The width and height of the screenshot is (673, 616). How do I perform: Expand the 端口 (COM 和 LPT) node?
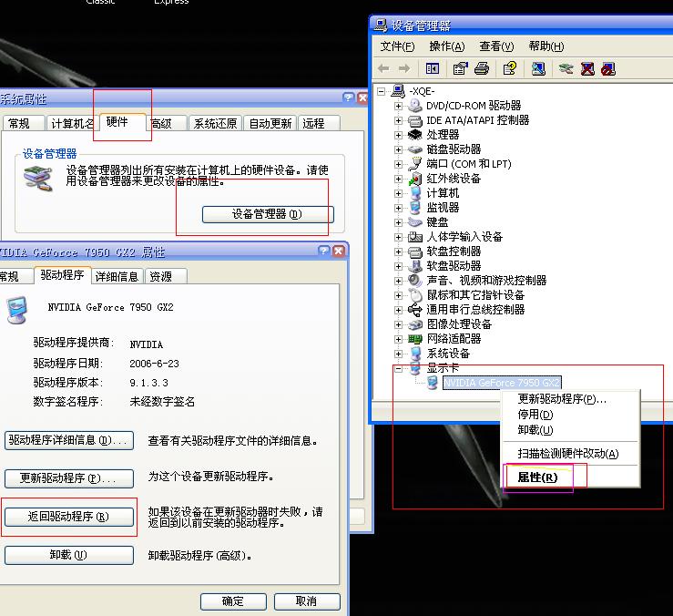[x=398, y=164]
